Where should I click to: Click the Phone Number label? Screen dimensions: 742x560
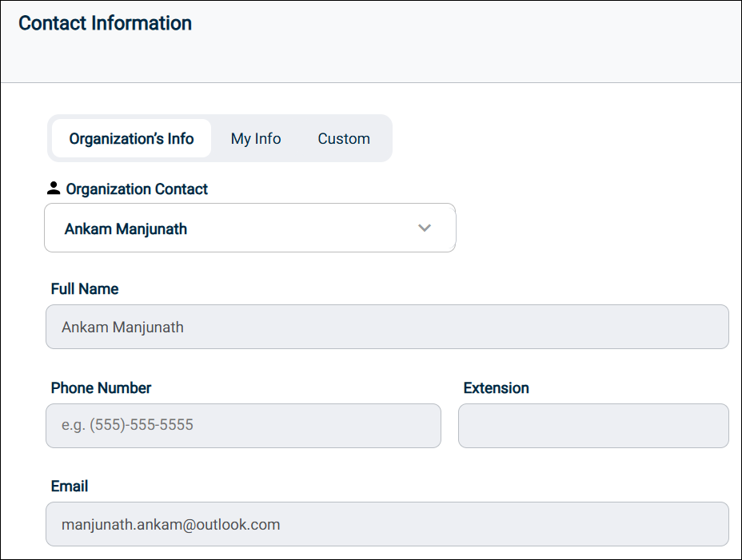(101, 388)
